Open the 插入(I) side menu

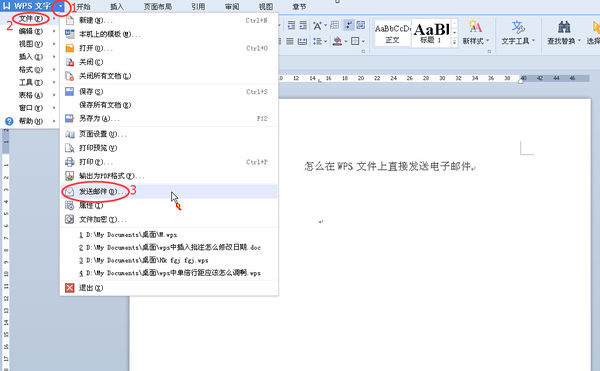click(x=30, y=57)
